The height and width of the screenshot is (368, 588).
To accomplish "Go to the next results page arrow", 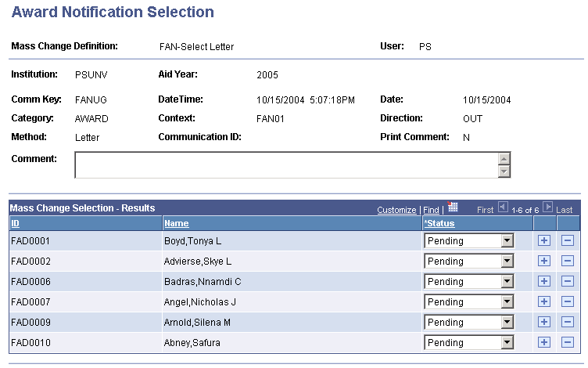I will (548, 208).
